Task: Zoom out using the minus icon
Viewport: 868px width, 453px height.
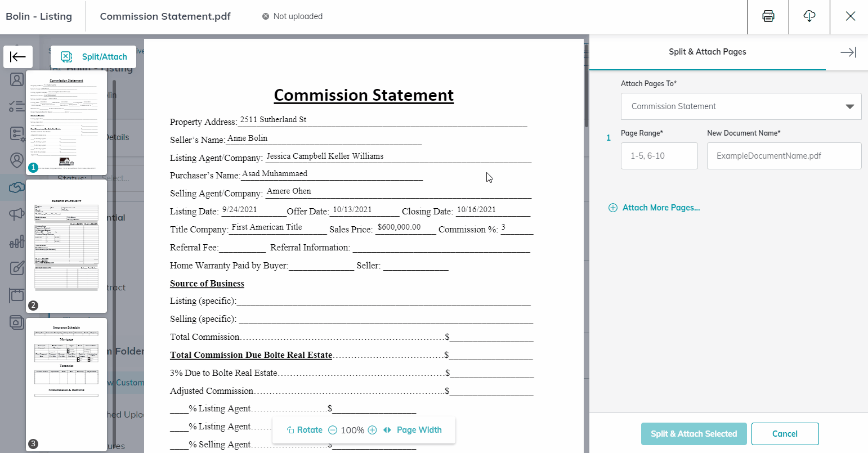Action: [x=333, y=430]
